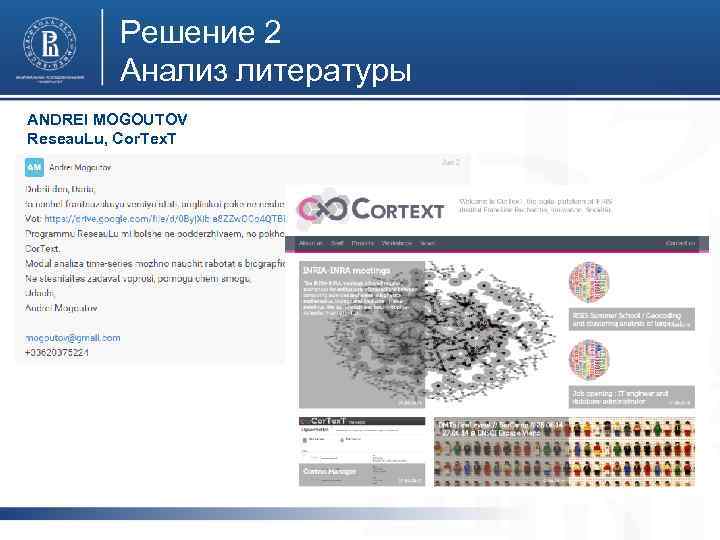Image resolution: width=720 pixels, height=540 pixels.
Task: Click the Cortext infinity logo icon
Action: coord(322,209)
